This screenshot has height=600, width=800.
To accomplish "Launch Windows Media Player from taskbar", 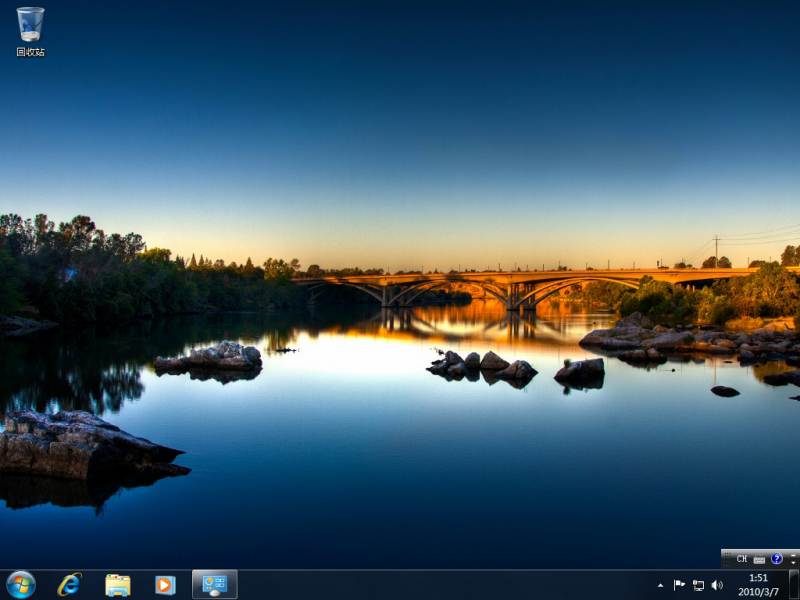I will 165,585.
